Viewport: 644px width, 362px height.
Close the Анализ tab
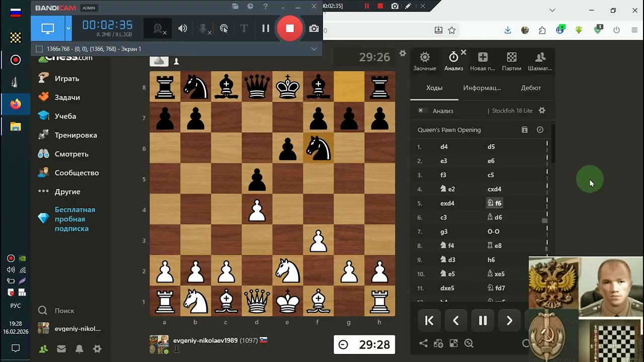coord(463,52)
